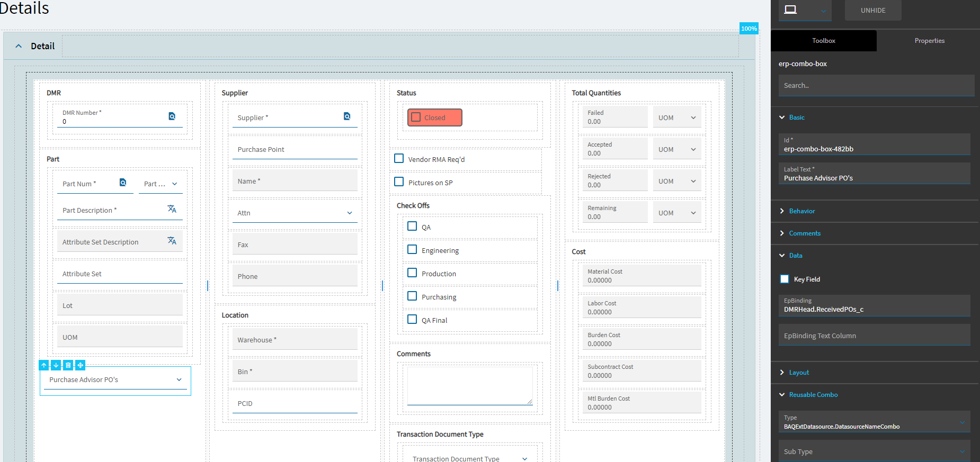Click the Comments text area
Screen dimensions: 980x462
click(470, 386)
